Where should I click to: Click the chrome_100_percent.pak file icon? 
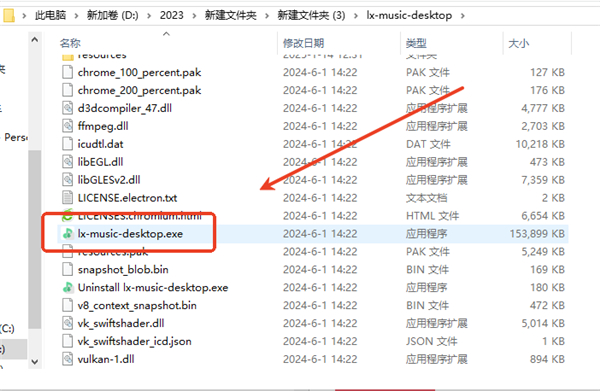pyautogui.click(x=68, y=72)
